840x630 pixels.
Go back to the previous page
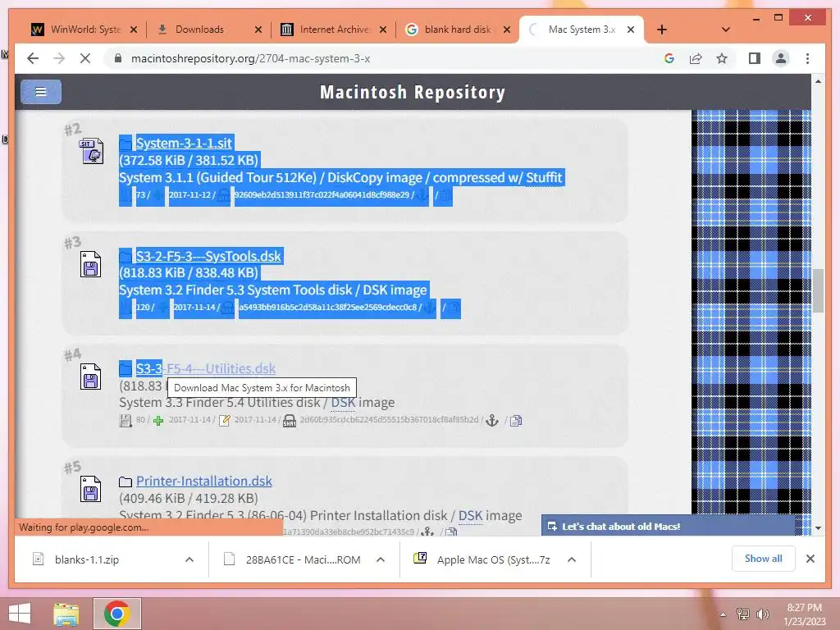pos(33,58)
